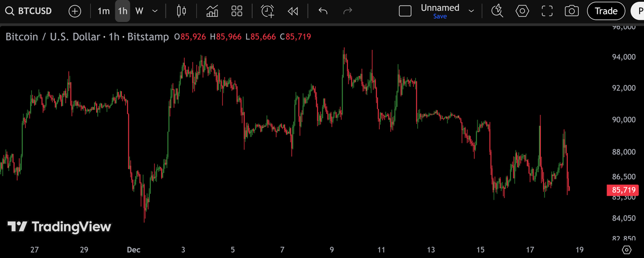Click the Unnamed layout name
This screenshot has width=644, height=258.
click(x=440, y=8)
